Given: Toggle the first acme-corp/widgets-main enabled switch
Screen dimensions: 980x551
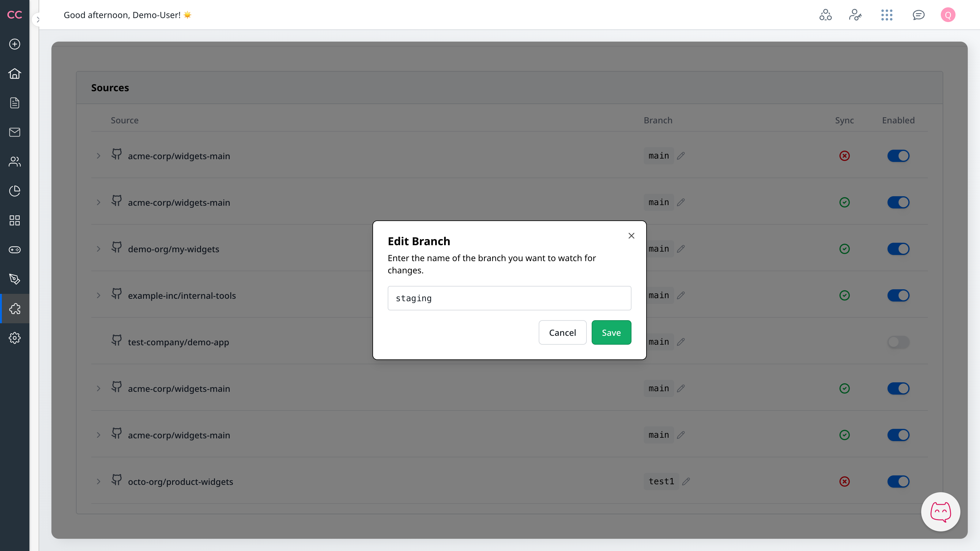Looking at the screenshot, I should coord(898,156).
